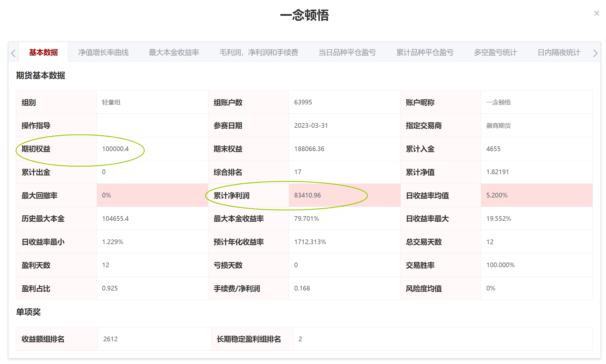The height and width of the screenshot is (364, 606).
Task: Click the 期初权益 value 100000.4
Action: (x=115, y=149)
